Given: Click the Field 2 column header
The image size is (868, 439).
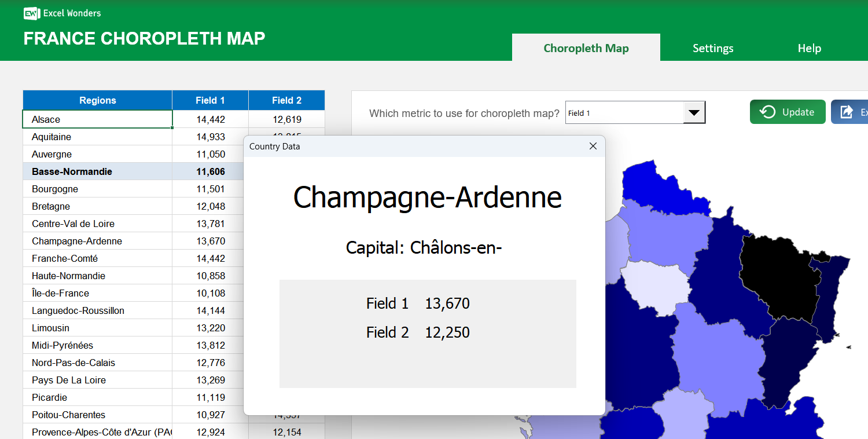Looking at the screenshot, I should (x=286, y=100).
